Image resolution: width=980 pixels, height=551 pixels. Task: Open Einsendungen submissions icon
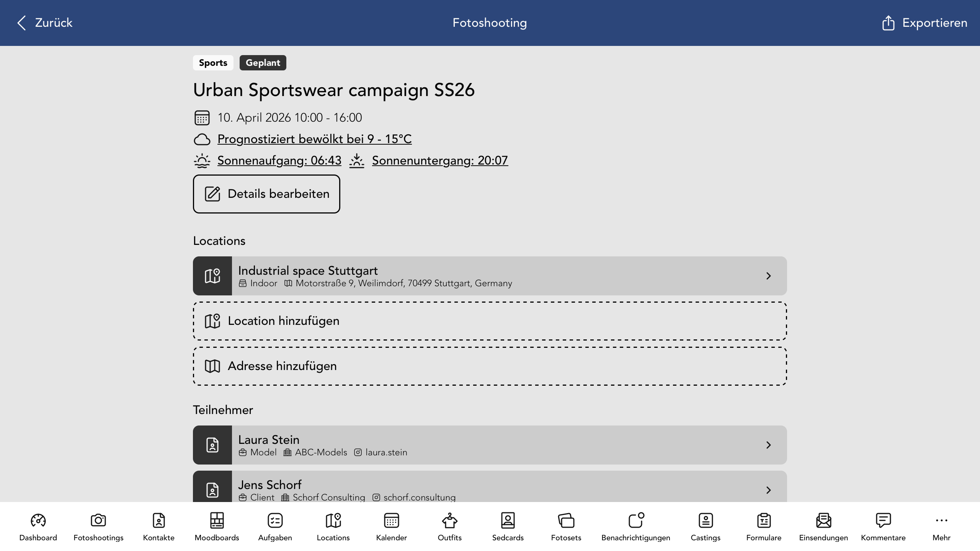pos(823,520)
